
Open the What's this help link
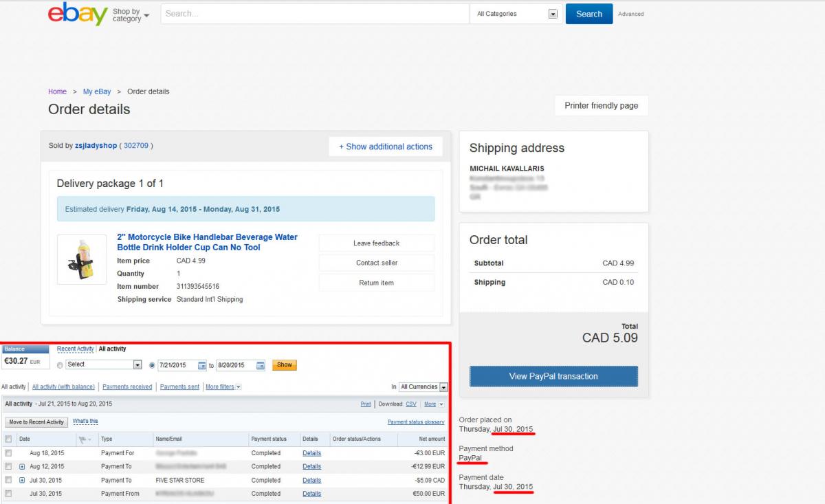click(85, 421)
